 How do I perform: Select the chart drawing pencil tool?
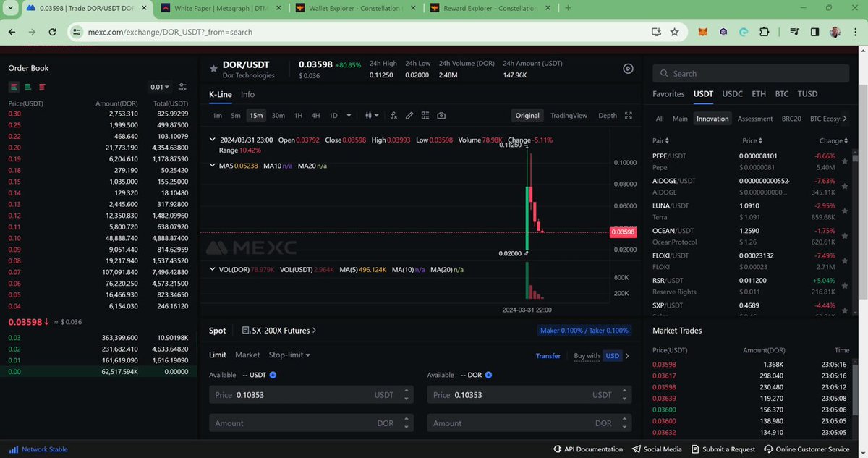pos(409,115)
